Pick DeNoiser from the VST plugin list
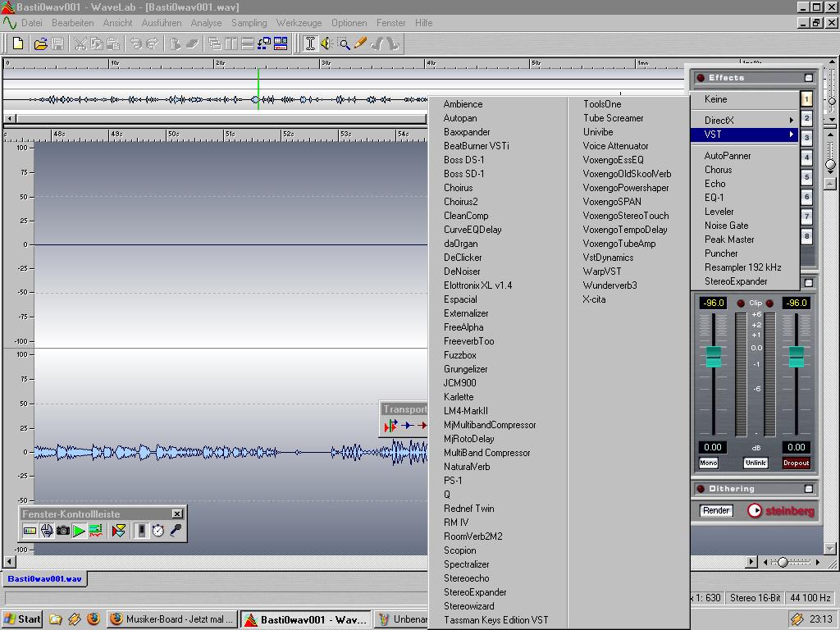This screenshot has height=630, width=840. 497,272
